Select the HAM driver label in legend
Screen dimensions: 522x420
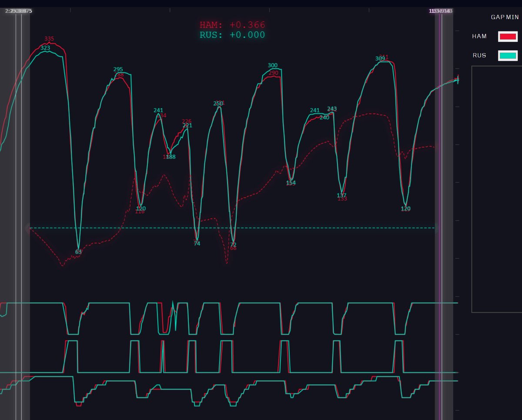(x=479, y=37)
